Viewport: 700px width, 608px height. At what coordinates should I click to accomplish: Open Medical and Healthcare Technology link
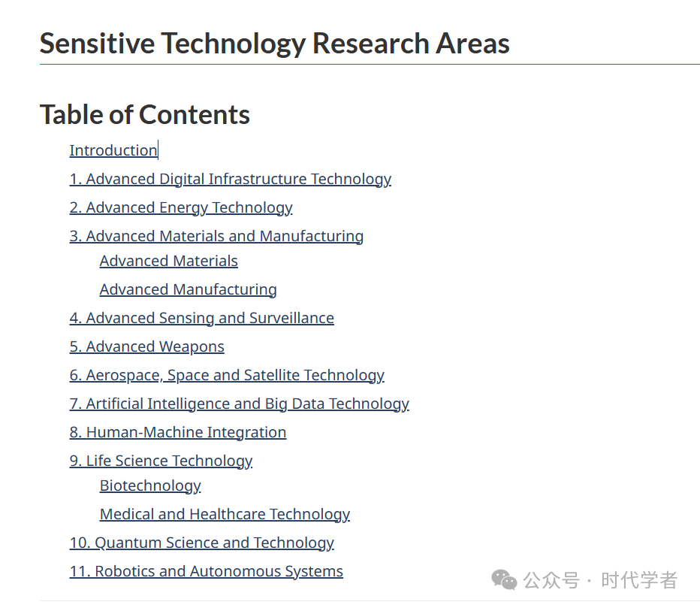click(x=225, y=514)
